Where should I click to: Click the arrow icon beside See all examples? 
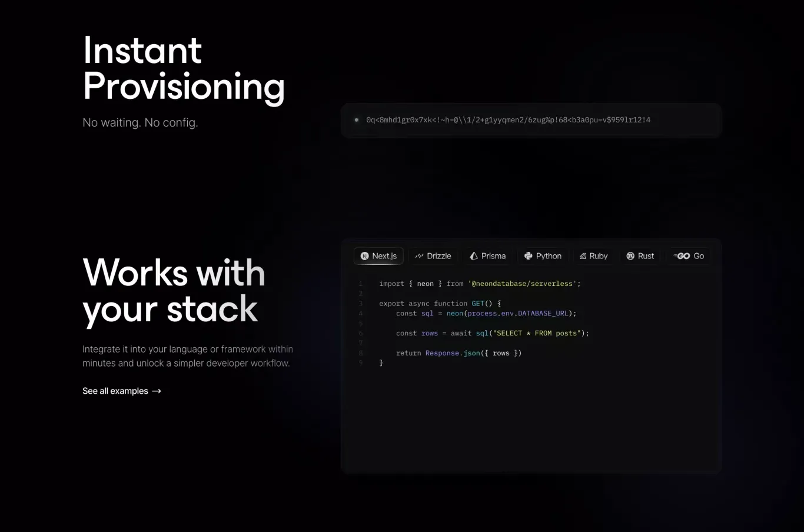[x=156, y=391]
